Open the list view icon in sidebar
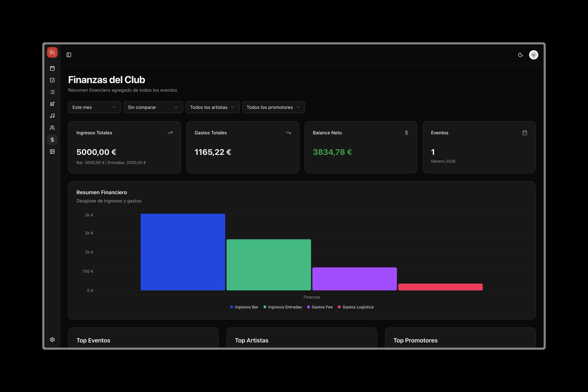 (52, 92)
